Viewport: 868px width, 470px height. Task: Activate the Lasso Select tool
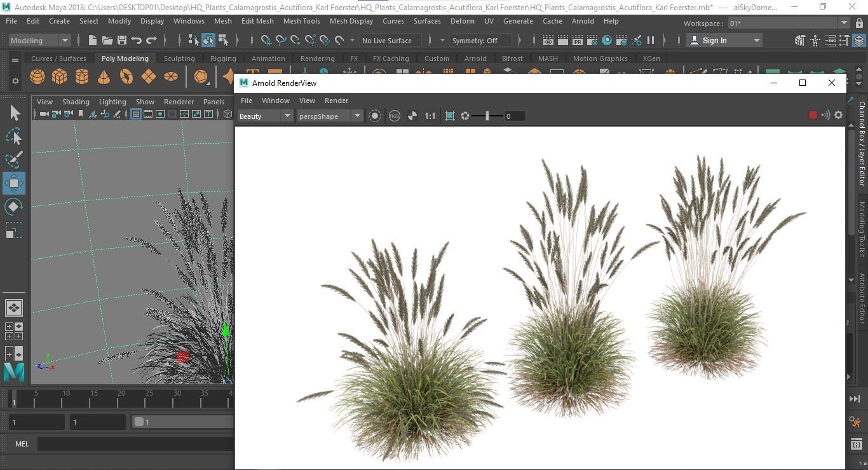click(14, 136)
